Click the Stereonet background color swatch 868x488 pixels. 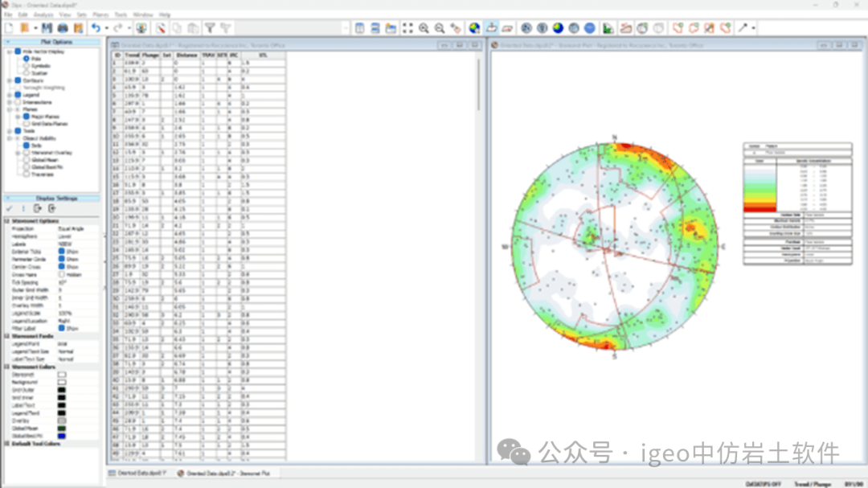[62, 374]
